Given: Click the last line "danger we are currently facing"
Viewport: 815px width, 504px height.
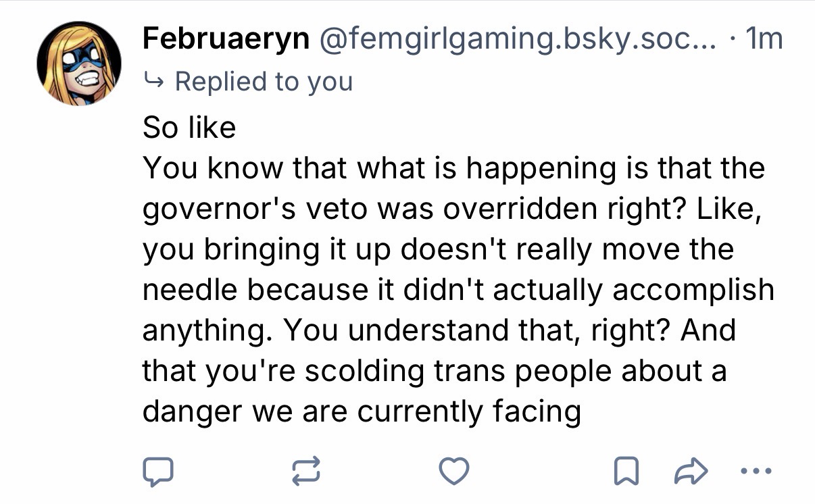Looking at the screenshot, I should (362, 412).
